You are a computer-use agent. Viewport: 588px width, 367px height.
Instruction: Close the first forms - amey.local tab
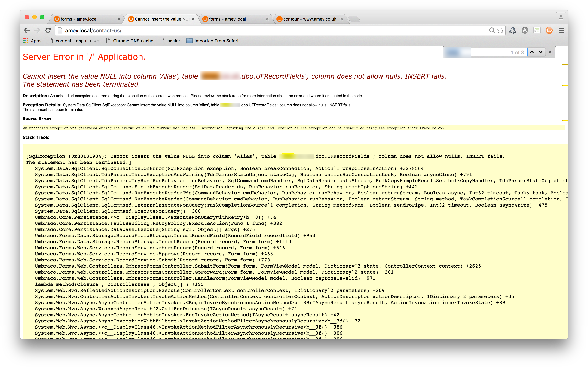click(x=119, y=19)
